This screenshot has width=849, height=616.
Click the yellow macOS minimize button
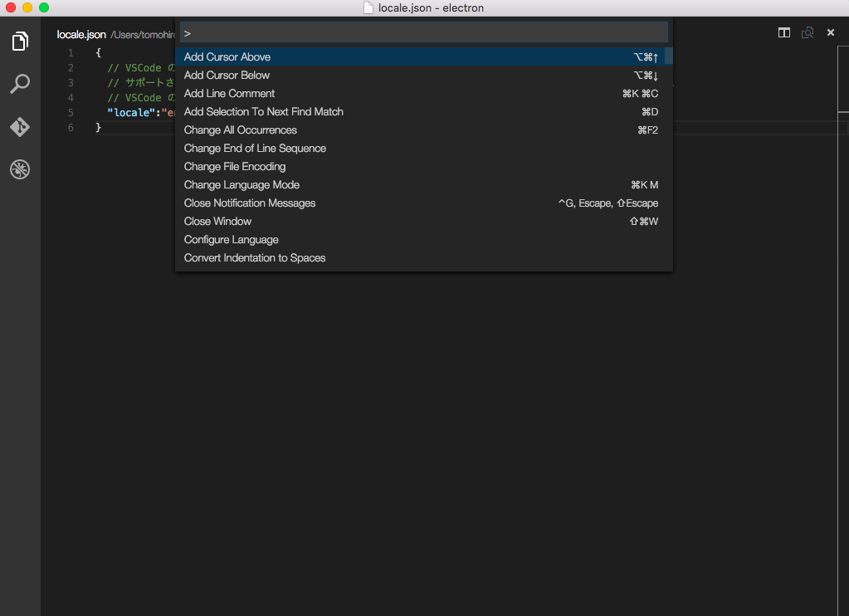coord(27,7)
